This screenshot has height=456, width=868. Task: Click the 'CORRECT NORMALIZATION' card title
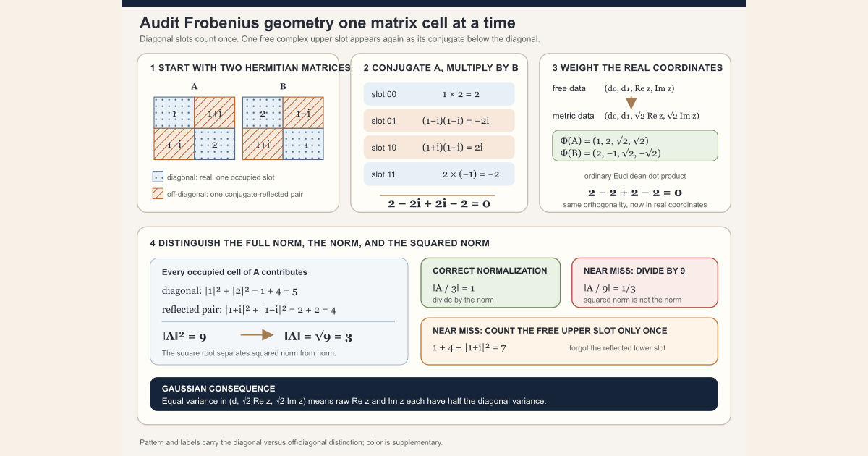[490, 271]
